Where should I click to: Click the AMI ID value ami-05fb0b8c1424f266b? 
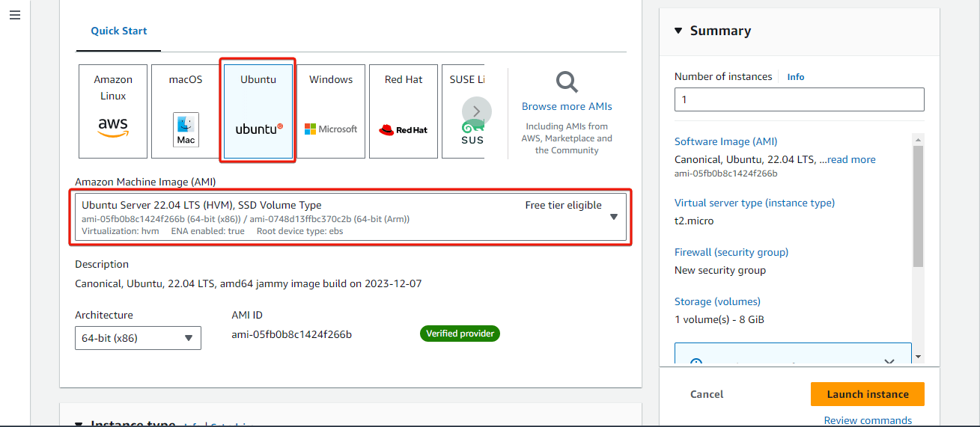[292, 334]
